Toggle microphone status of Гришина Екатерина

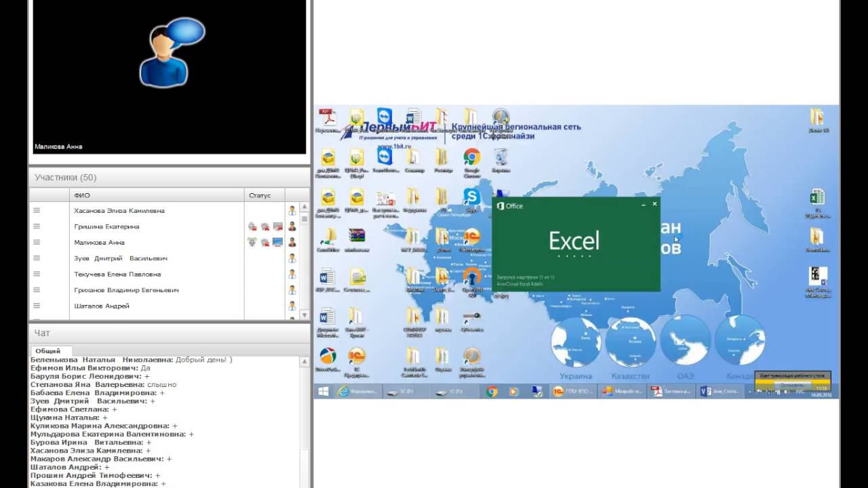pyautogui.click(x=252, y=226)
